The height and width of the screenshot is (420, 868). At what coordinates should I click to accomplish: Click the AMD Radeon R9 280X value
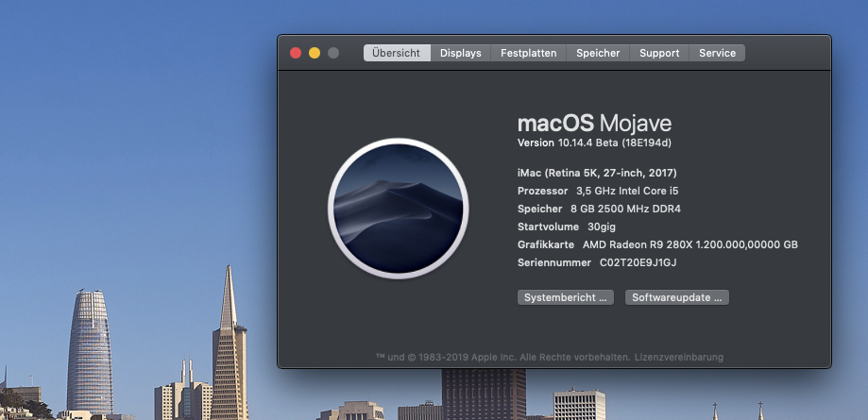click(x=690, y=244)
